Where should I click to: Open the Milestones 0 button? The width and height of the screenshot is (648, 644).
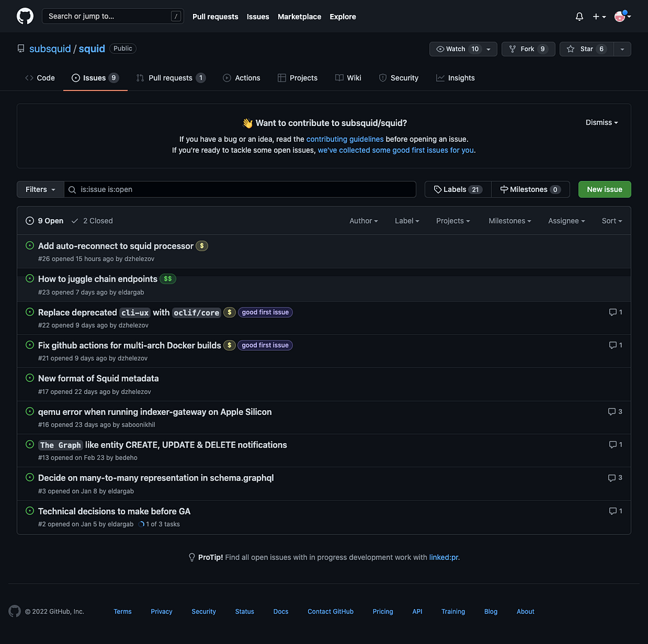(530, 189)
